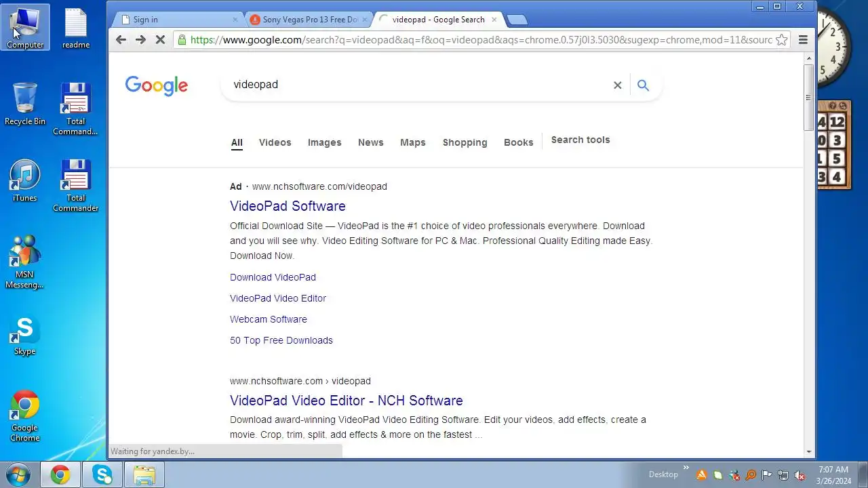Select the readme file on desktop
Image resolution: width=868 pixels, height=488 pixels.
[x=76, y=28]
